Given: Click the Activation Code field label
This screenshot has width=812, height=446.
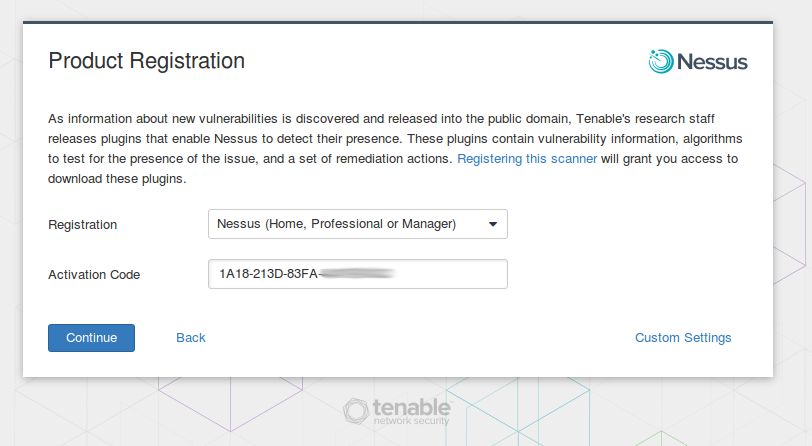Looking at the screenshot, I should coord(94,275).
